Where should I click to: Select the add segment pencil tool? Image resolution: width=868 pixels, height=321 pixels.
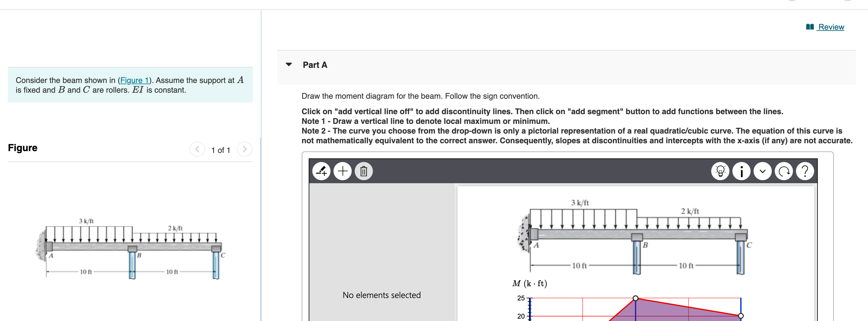(x=321, y=171)
